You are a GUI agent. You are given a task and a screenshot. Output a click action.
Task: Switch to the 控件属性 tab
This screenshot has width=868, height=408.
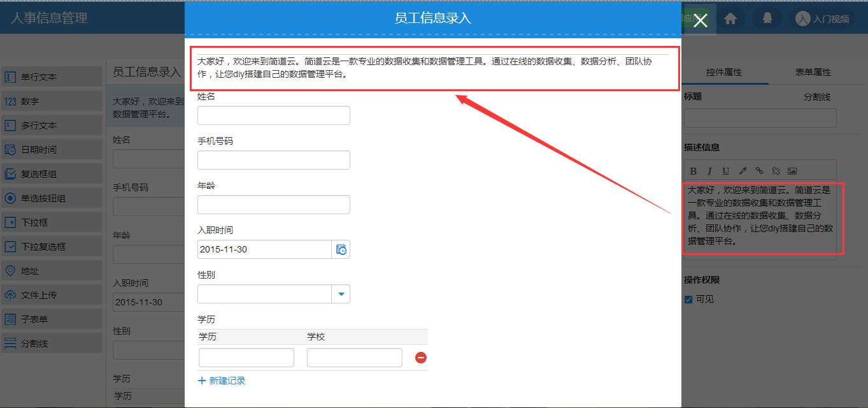click(x=724, y=73)
